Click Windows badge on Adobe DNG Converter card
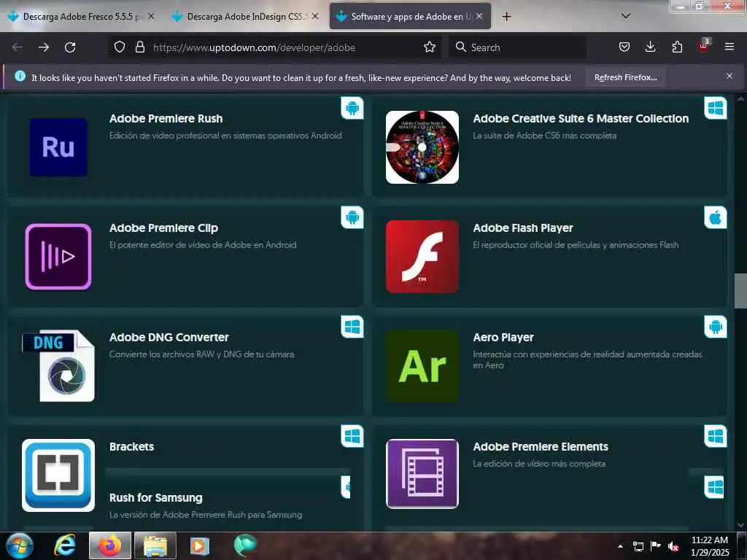Viewport: 747px width, 560px height. click(352, 327)
